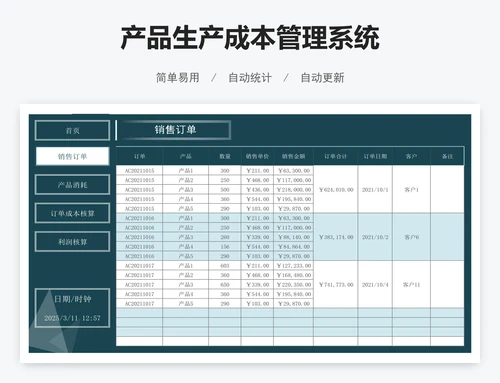
Task: Click the 订单合计 column header
Action: [336, 156]
